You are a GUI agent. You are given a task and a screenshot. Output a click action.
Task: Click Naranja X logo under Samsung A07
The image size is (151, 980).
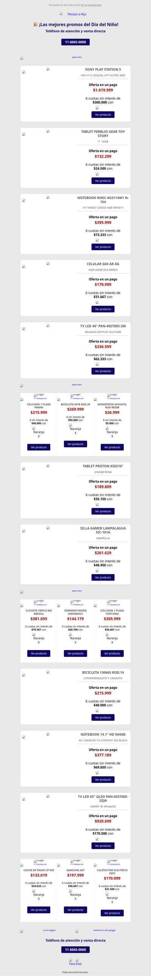(75, 895)
